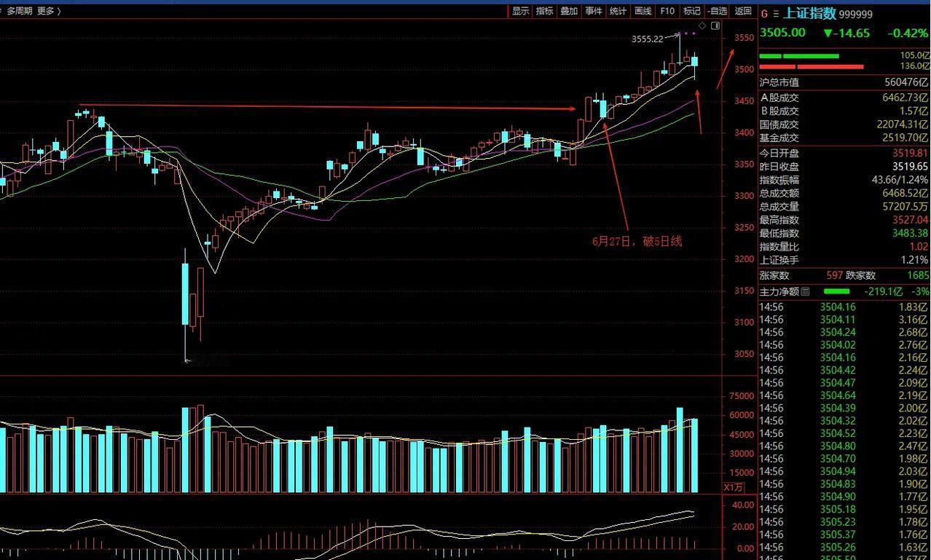Click the 标记 mark button
The image size is (931, 560).
tap(691, 11)
